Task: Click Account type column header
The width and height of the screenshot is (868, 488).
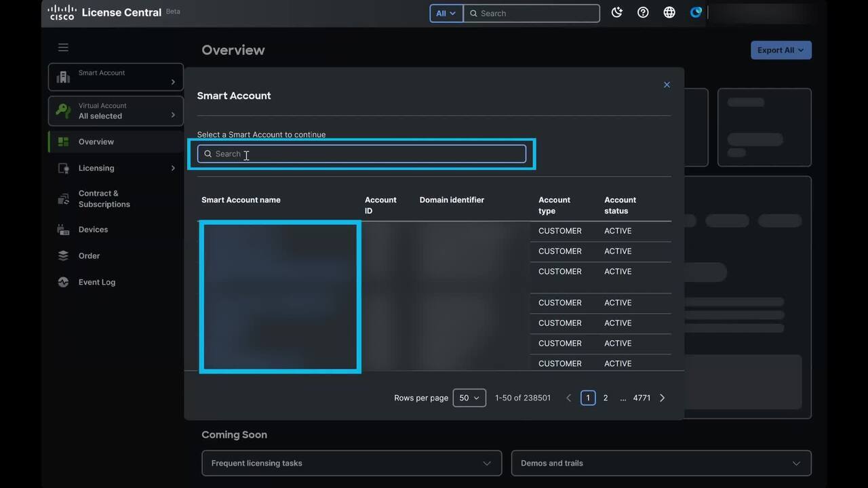Action: [x=554, y=205]
